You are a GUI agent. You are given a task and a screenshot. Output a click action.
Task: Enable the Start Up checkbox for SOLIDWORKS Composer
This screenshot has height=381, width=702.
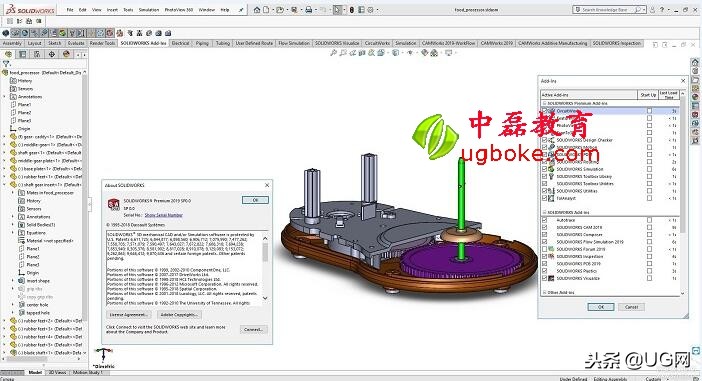649,235
